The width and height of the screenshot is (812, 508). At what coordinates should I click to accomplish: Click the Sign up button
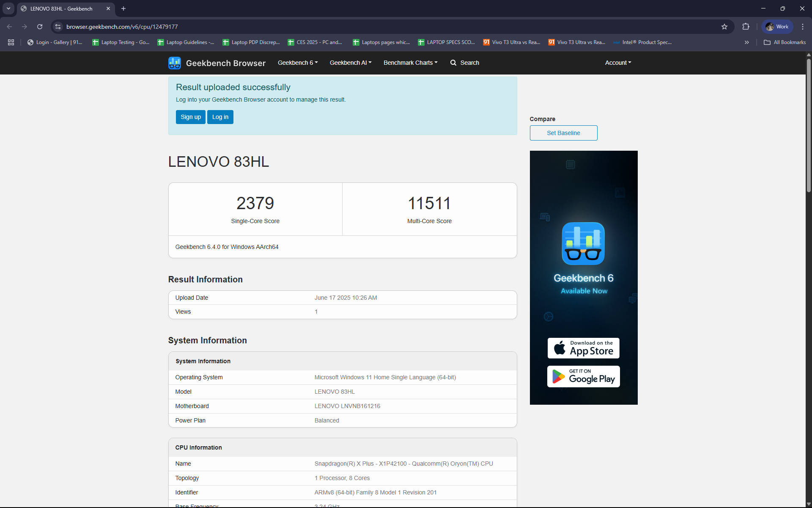(x=190, y=117)
